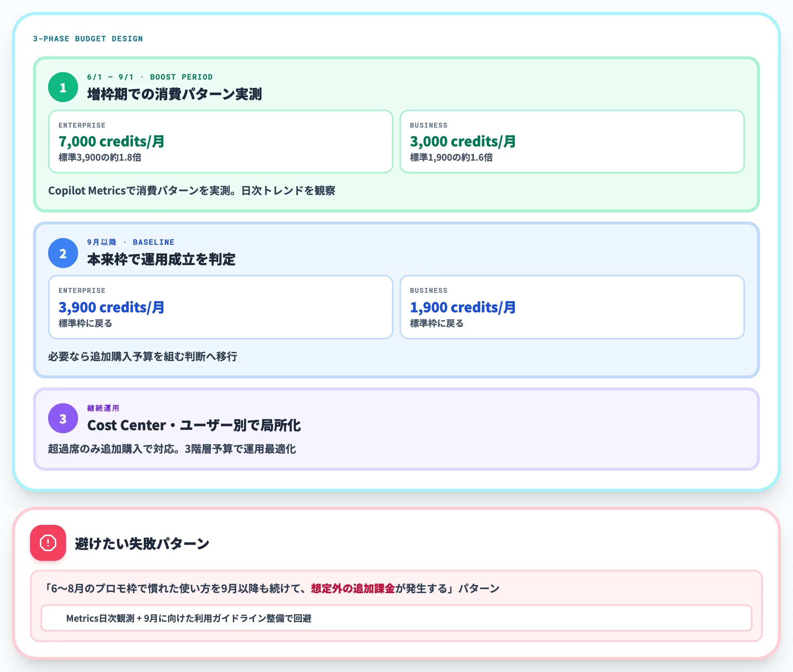Click 標準枠に戻る under 1,900 credits
The image size is (793, 672).
437,324
